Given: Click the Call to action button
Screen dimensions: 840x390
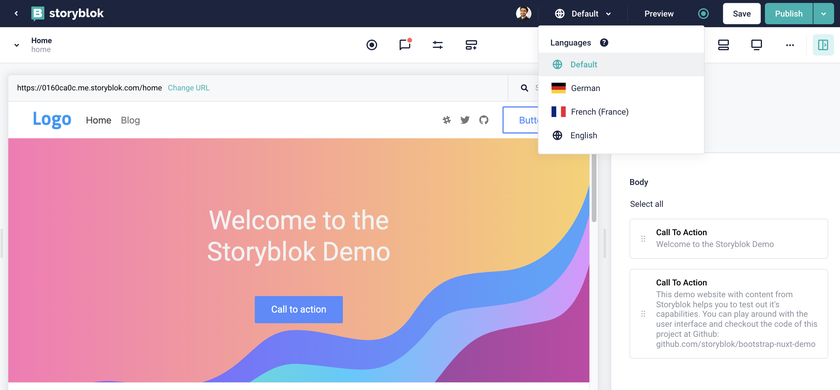Looking at the screenshot, I should tap(298, 310).
